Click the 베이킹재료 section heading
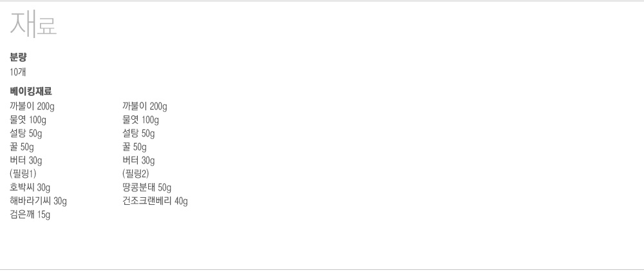644x277 pixels. coord(31,91)
